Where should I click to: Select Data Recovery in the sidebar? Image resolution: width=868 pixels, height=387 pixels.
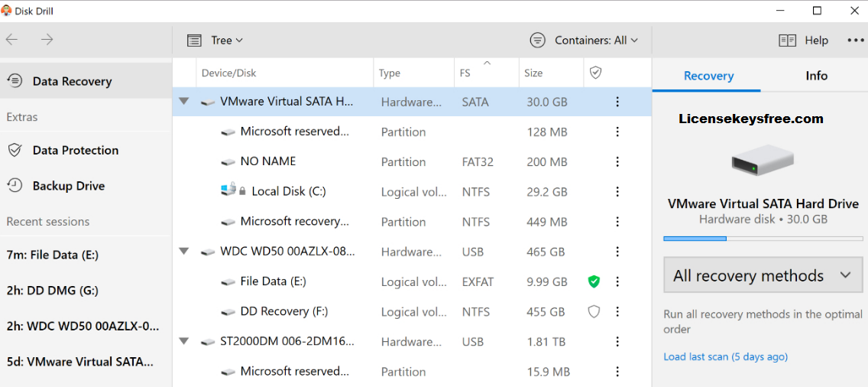86,81
